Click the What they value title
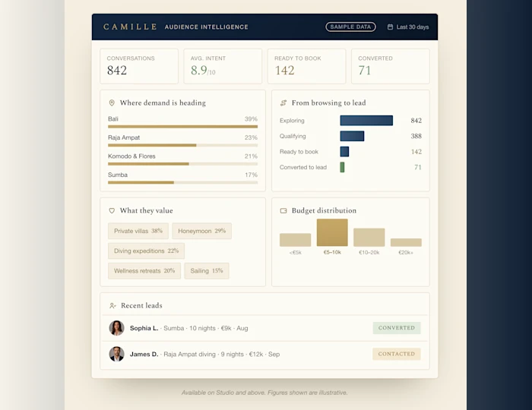 coord(146,211)
